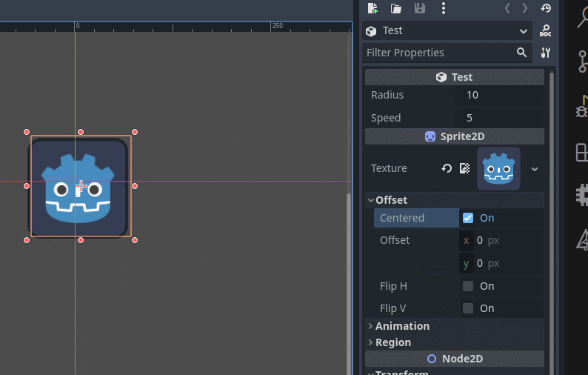
Task: Go to next edited object
Action: (x=524, y=8)
